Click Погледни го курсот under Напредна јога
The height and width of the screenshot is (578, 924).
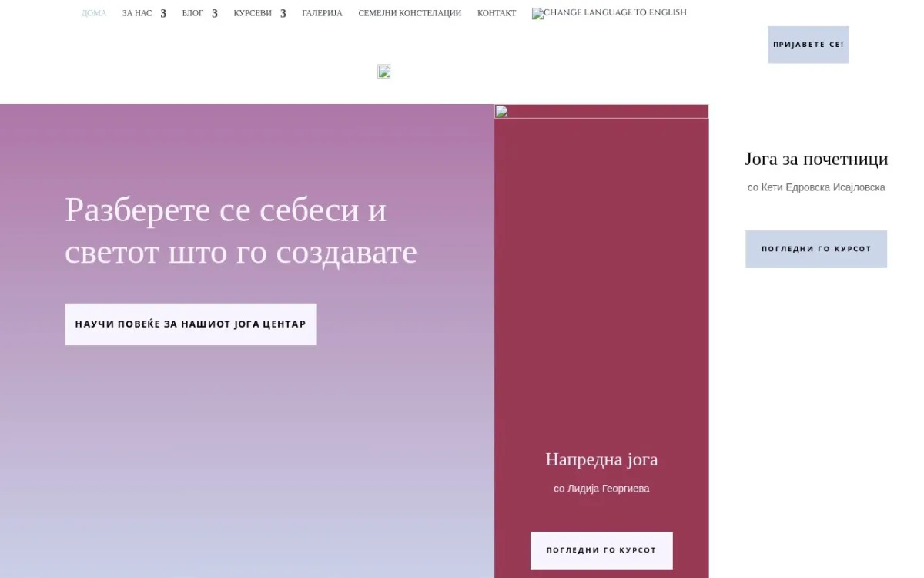[601, 550]
